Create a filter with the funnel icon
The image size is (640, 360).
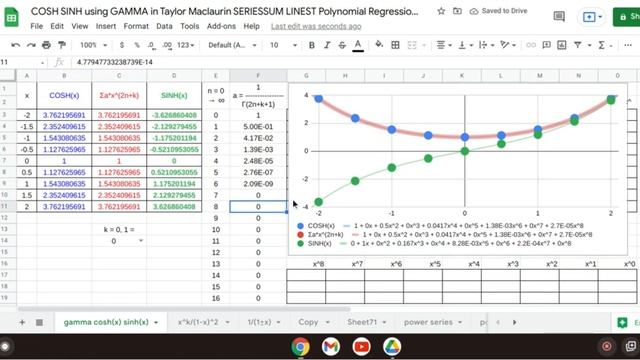coord(578,45)
